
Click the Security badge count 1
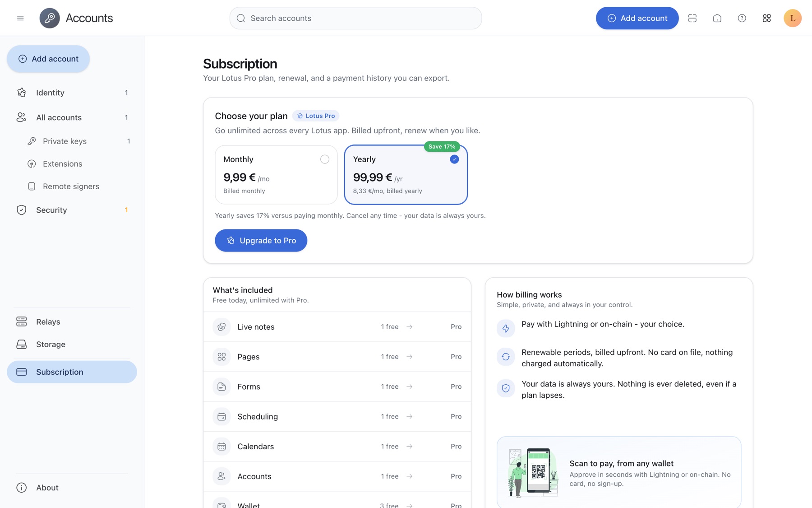click(126, 210)
